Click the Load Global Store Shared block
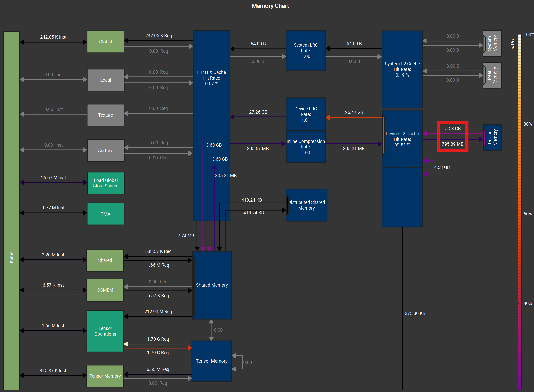Image resolution: width=534 pixels, height=392 pixels. pos(106,183)
